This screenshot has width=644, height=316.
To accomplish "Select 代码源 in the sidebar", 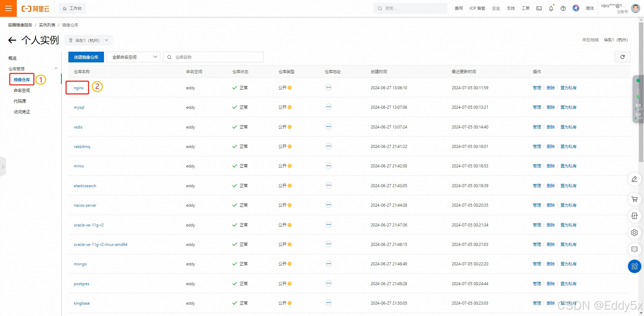I will tap(20, 101).
